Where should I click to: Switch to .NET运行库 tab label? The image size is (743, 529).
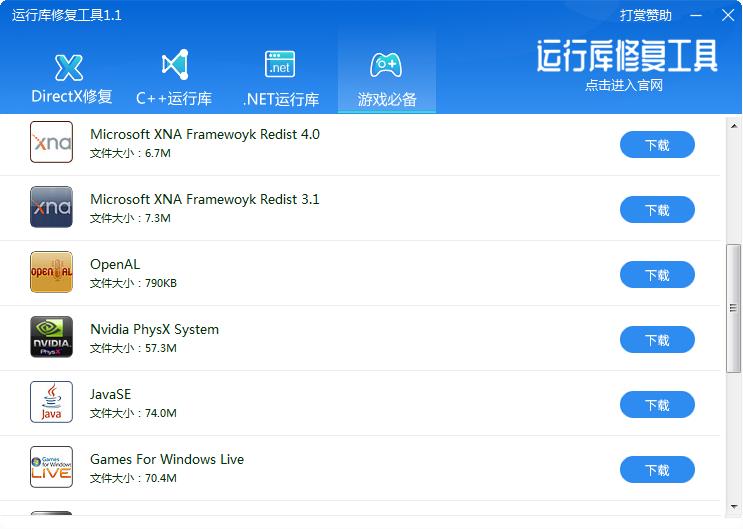[x=281, y=99]
